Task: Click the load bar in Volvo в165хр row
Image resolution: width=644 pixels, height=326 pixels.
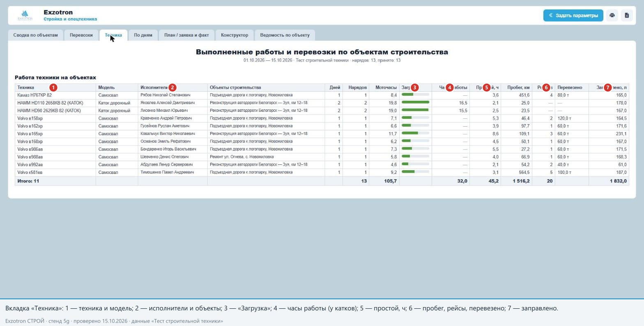Action: coord(415,133)
